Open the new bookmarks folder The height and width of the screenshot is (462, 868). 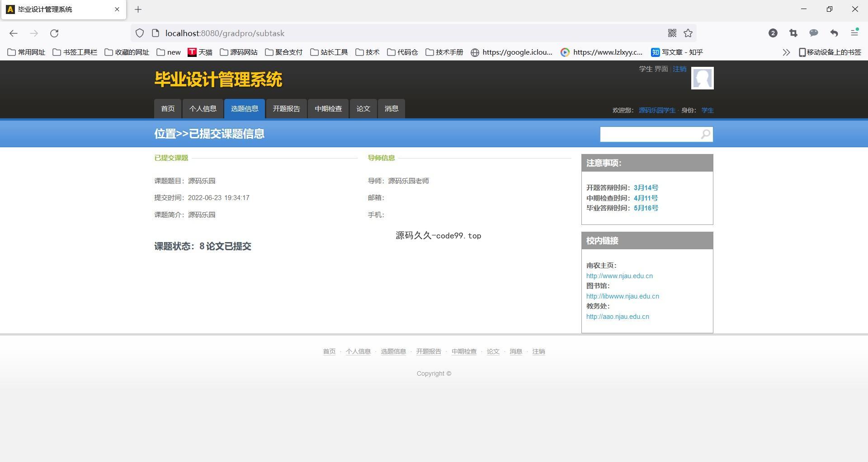169,52
